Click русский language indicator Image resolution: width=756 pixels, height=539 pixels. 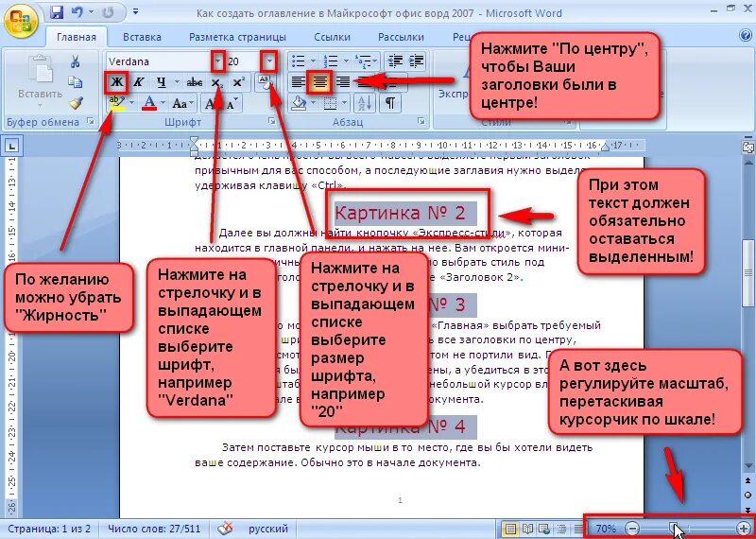(x=268, y=529)
